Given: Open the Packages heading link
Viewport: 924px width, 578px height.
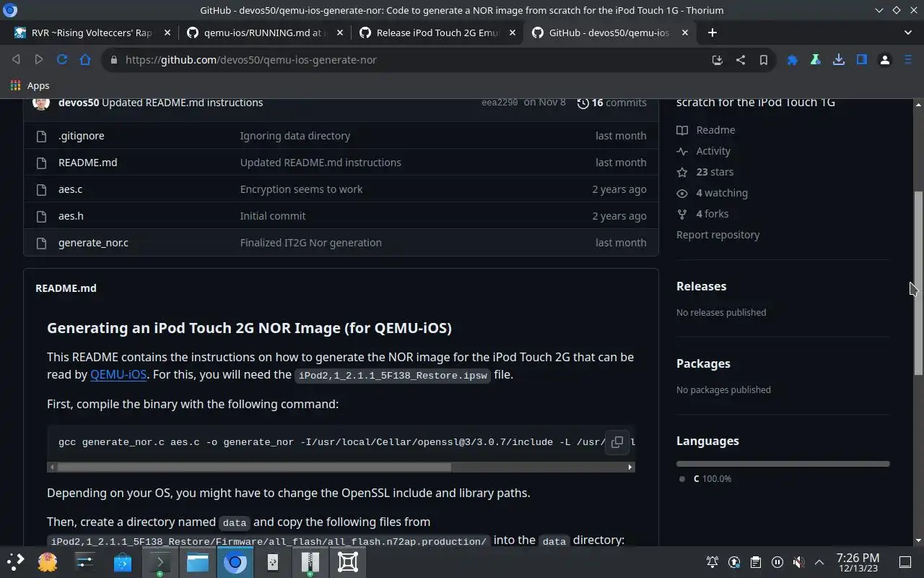Looking at the screenshot, I should [703, 363].
